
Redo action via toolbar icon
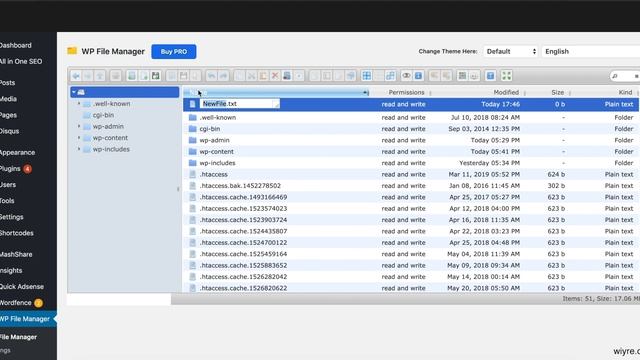point(223,76)
